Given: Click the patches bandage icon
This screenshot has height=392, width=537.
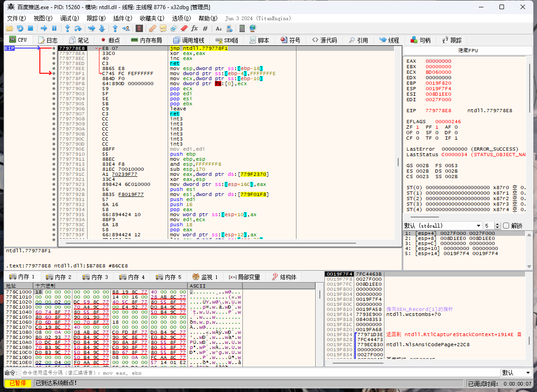Looking at the screenshot, I should click(x=153, y=28).
